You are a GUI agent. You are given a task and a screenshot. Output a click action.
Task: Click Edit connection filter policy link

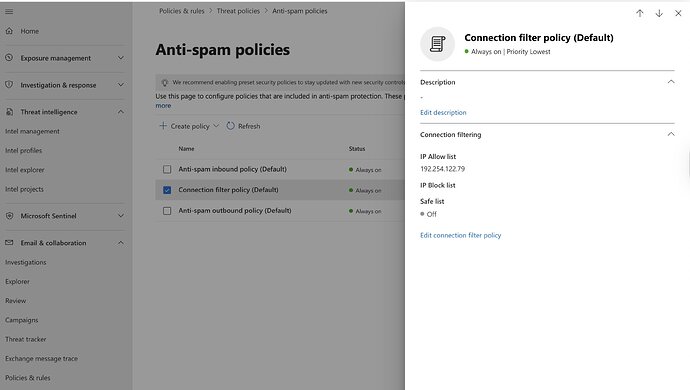coord(460,235)
